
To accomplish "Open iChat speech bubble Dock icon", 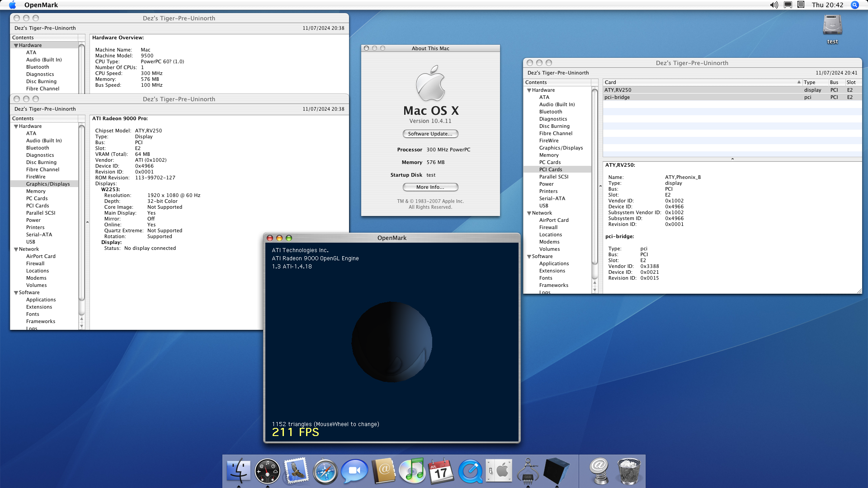I will [354, 471].
